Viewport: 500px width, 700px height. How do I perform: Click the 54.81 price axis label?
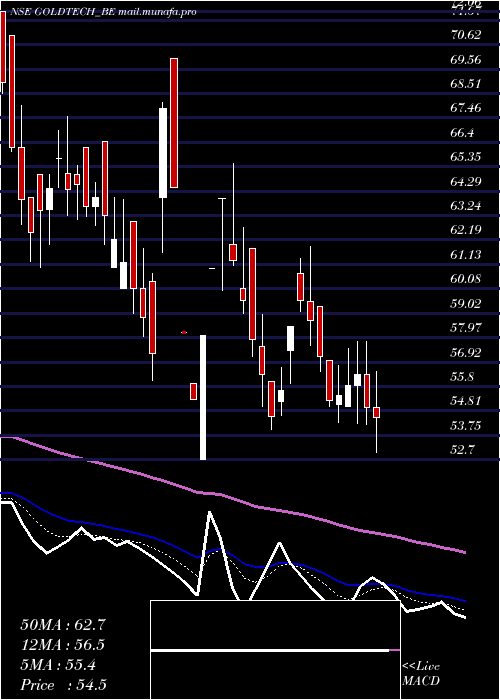467,401
